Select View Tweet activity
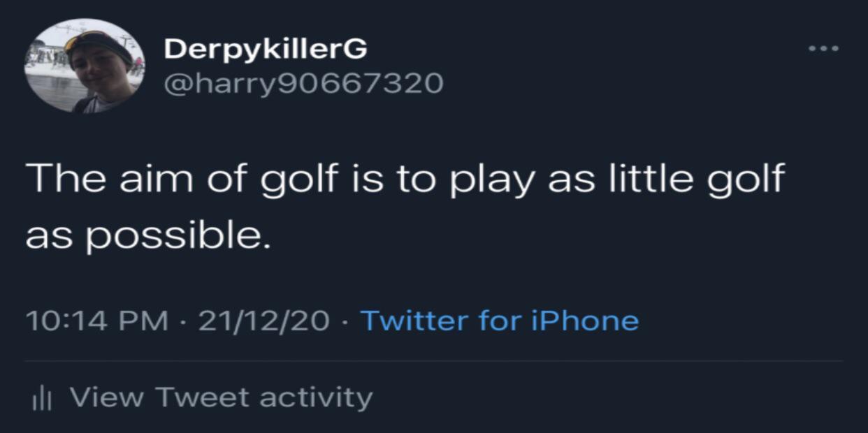 221,397
